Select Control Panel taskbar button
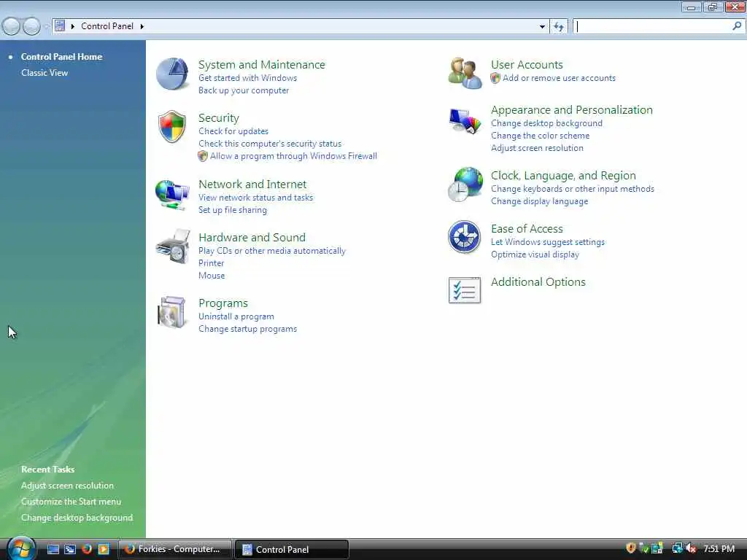This screenshot has width=747, height=560. pyautogui.click(x=292, y=549)
